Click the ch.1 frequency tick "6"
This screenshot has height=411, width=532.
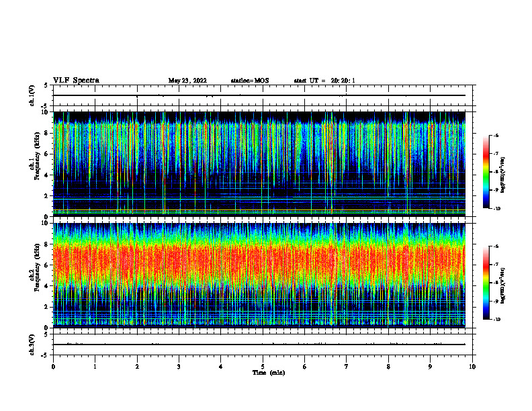[x=47, y=154]
